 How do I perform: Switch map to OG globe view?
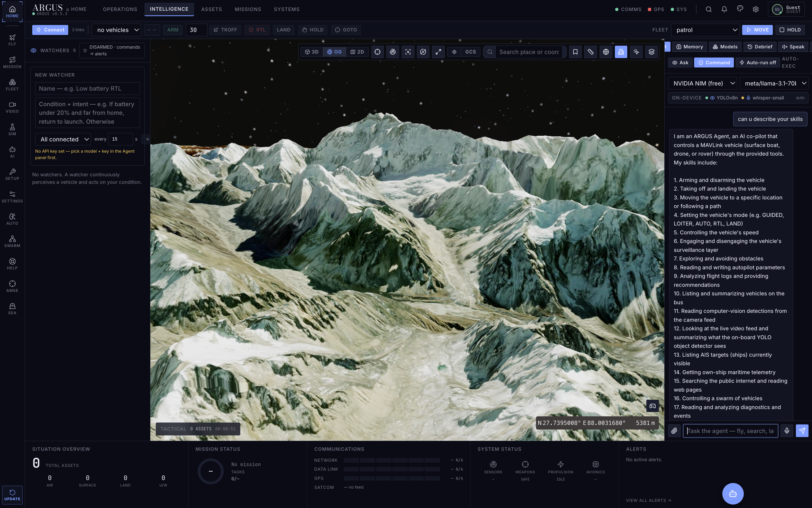click(334, 52)
